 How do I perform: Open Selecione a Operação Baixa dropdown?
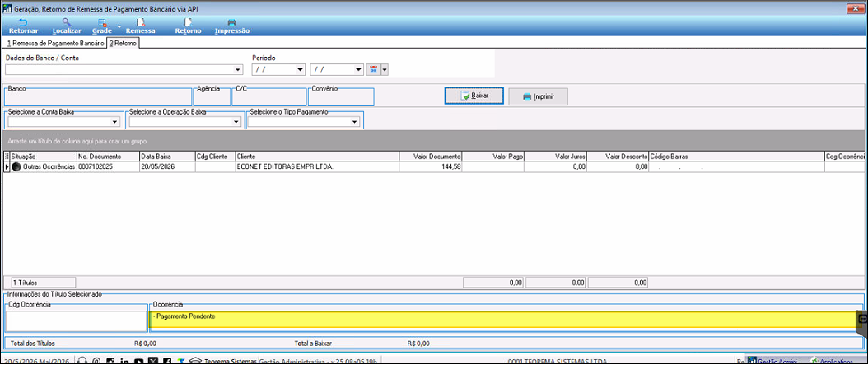coord(236,122)
